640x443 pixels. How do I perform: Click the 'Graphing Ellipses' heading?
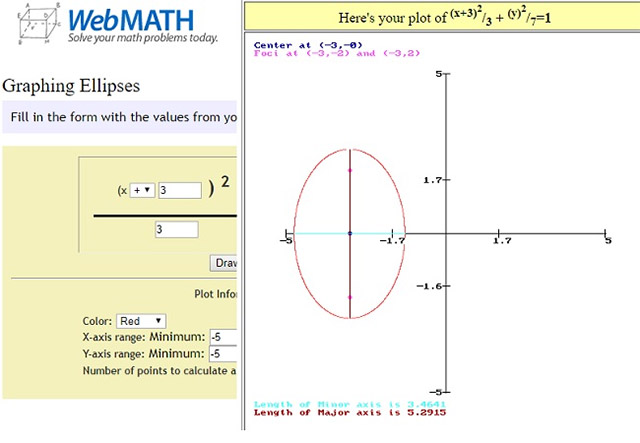pos(71,86)
